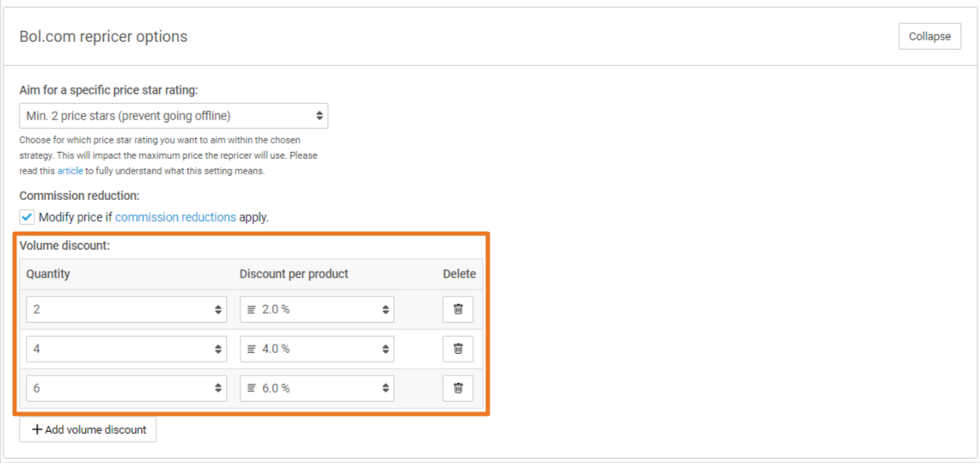The width and height of the screenshot is (980, 463).
Task: Add a new volume discount row
Action: [88, 429]
